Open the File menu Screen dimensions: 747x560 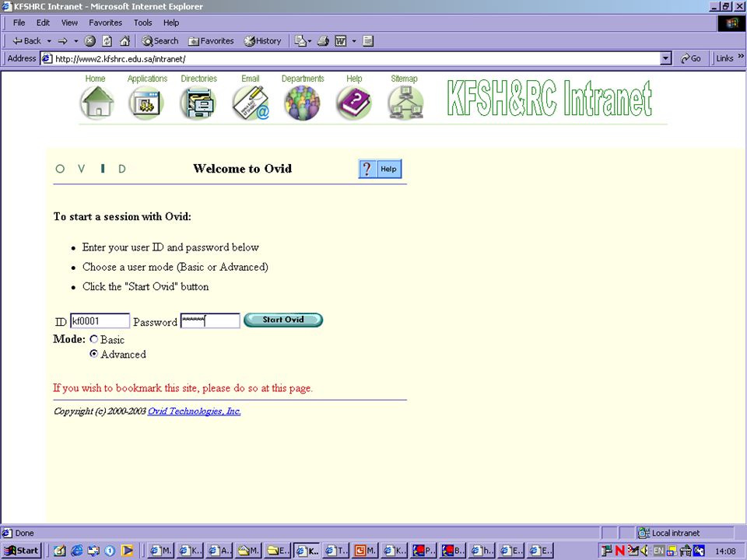click(19, 23)
